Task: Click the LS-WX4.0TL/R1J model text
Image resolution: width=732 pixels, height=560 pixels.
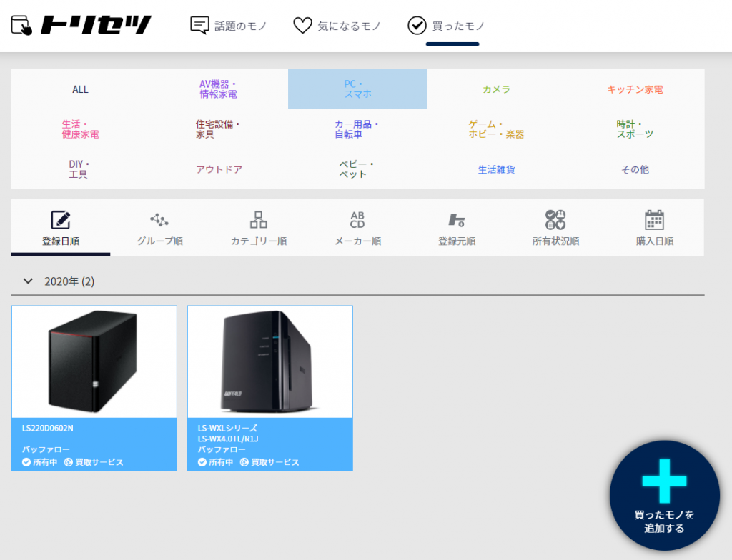Action: [228, 439]
